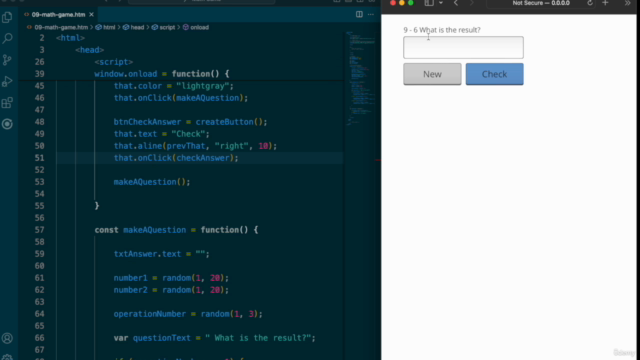Viewport: 640px width, 360px height.
Task: Click the questionText variable on line 66
Action: 162,338
